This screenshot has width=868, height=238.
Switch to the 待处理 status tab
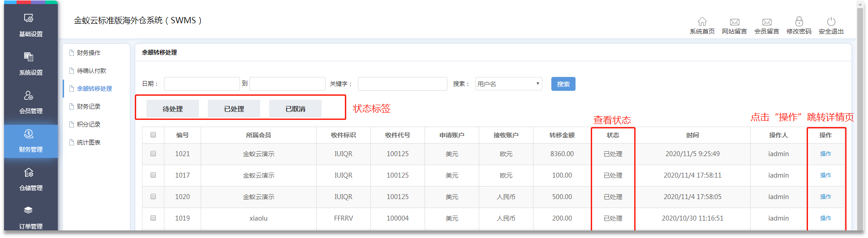172,109
